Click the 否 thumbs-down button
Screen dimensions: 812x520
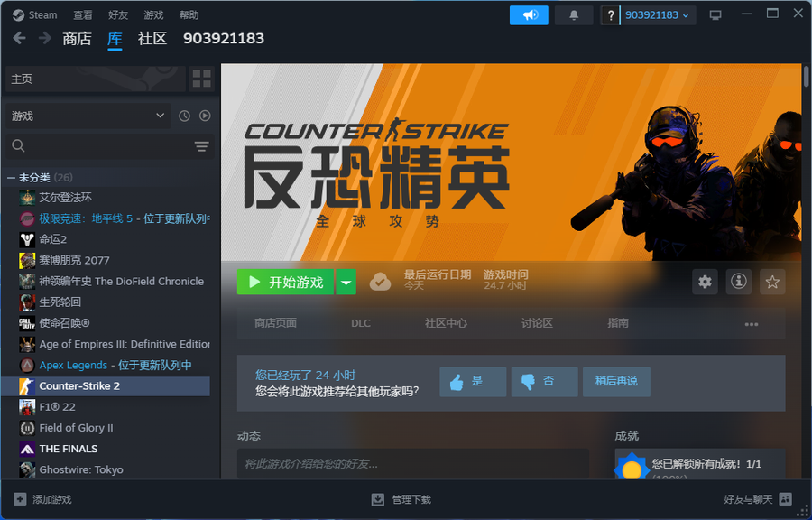click(544, 382)
